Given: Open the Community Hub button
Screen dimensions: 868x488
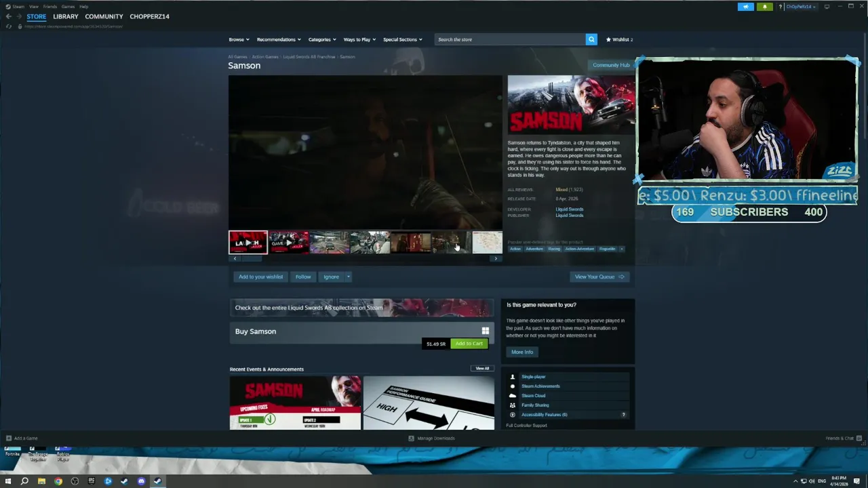Looking at the screenshot, I should [611, 65].
